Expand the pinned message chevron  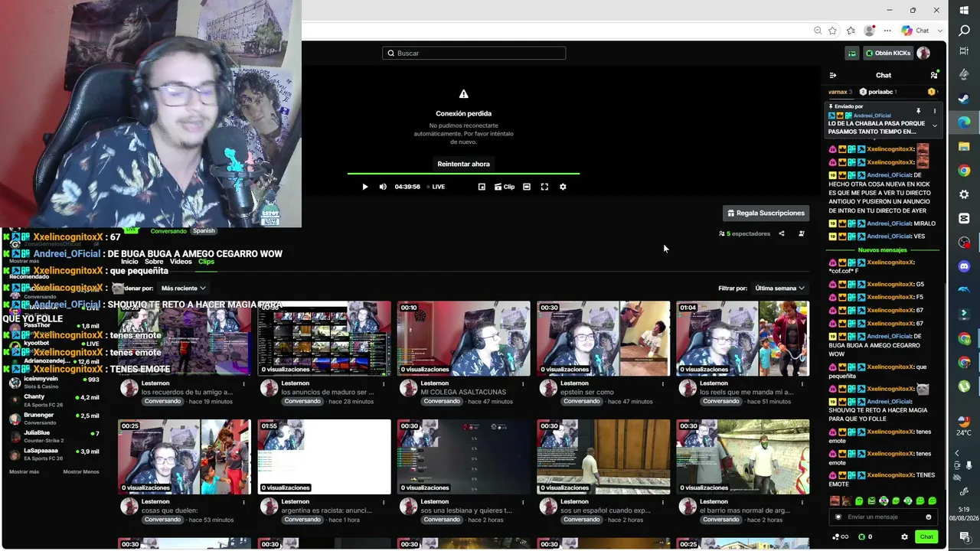[934, 126]
